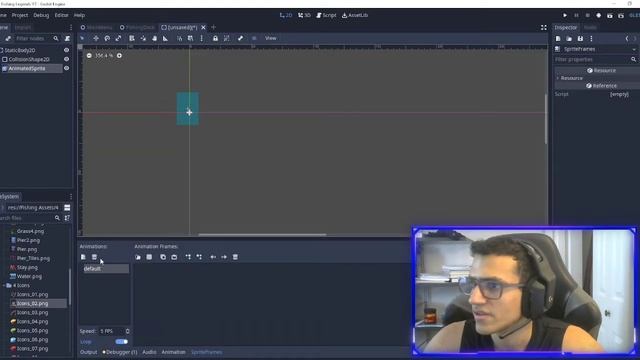Select the Move mode tool in canvas toolbar
This screenshot has height=360, width=640.
click(x=96, y=38)
